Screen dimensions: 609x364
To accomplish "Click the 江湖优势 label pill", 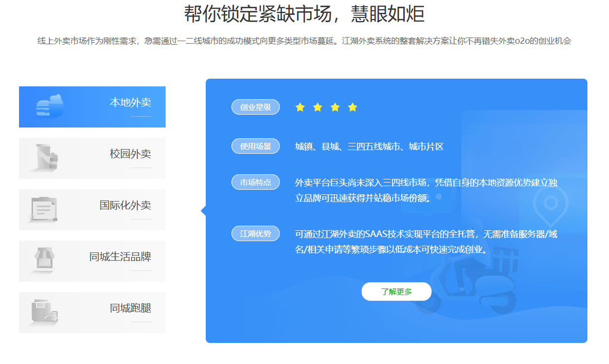I will pyautogui.click(x=256, y=234).
